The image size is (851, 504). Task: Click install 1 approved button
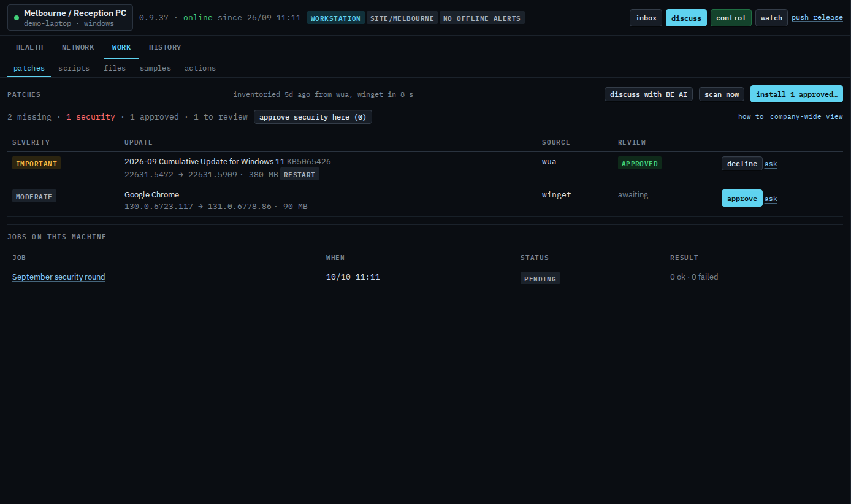796,94
